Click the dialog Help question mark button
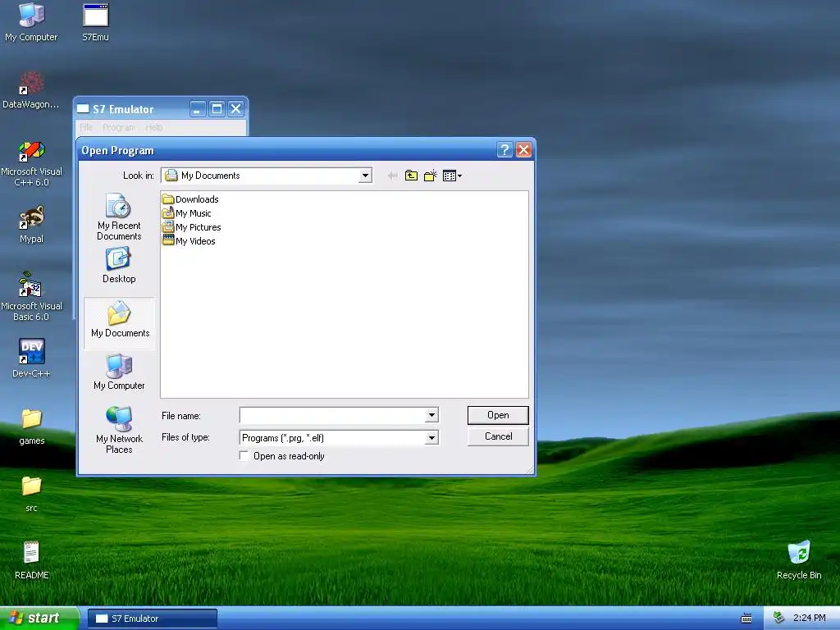Screen dimensions: 840x630 pos(504,150)
